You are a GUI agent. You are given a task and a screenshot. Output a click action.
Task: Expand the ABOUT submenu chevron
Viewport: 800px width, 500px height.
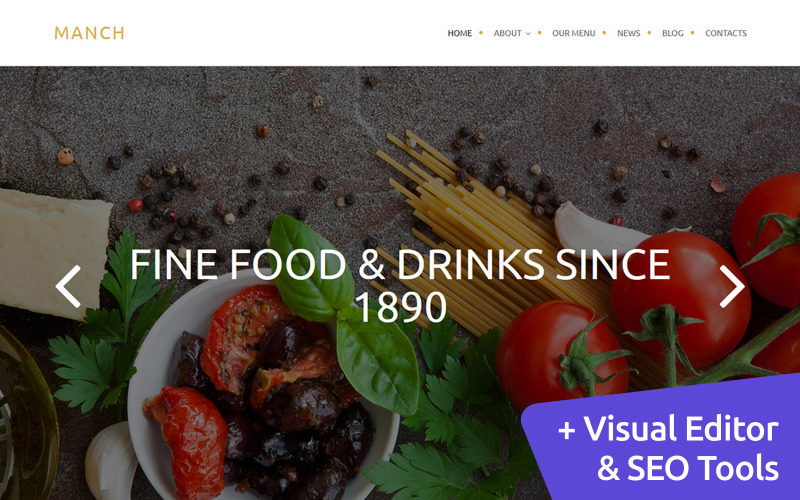point(528,34)
